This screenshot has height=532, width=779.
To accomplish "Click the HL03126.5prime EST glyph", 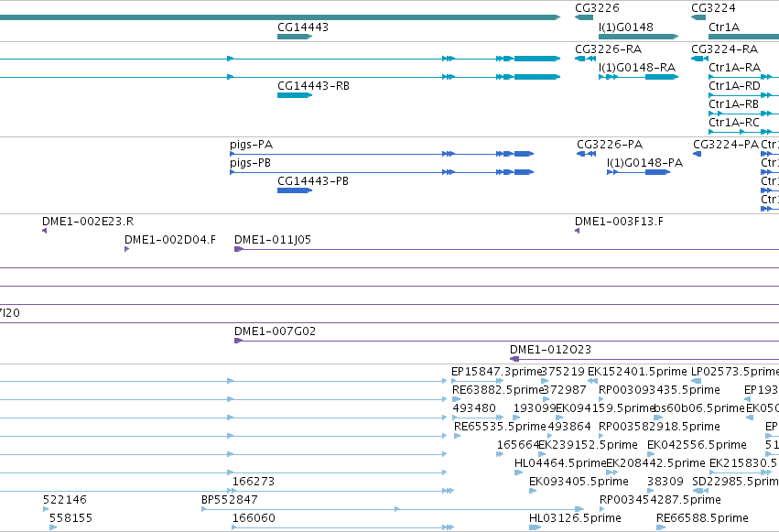I will click(x=535, y=527).
